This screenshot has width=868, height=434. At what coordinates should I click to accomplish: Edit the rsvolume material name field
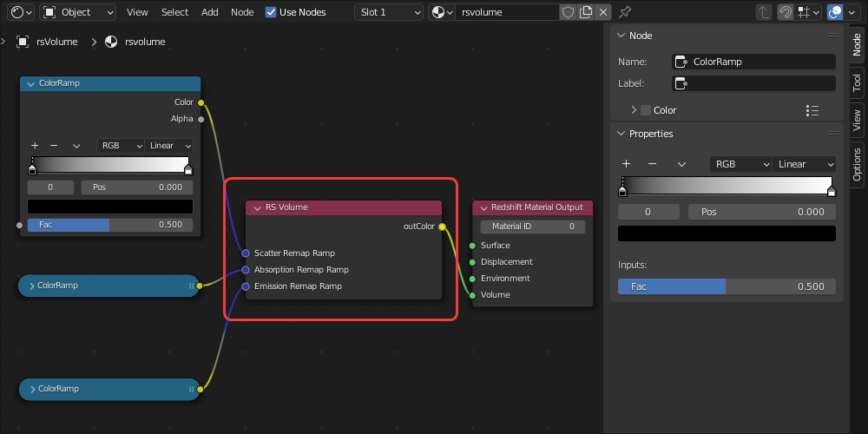tap(507, 12)
